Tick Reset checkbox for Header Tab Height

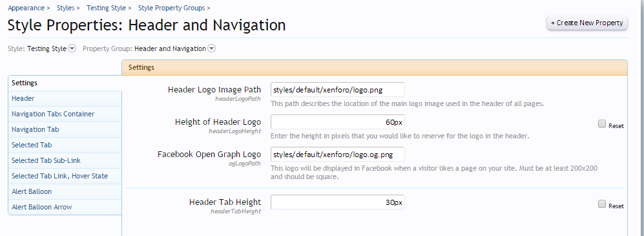click(x=602, y=204)
